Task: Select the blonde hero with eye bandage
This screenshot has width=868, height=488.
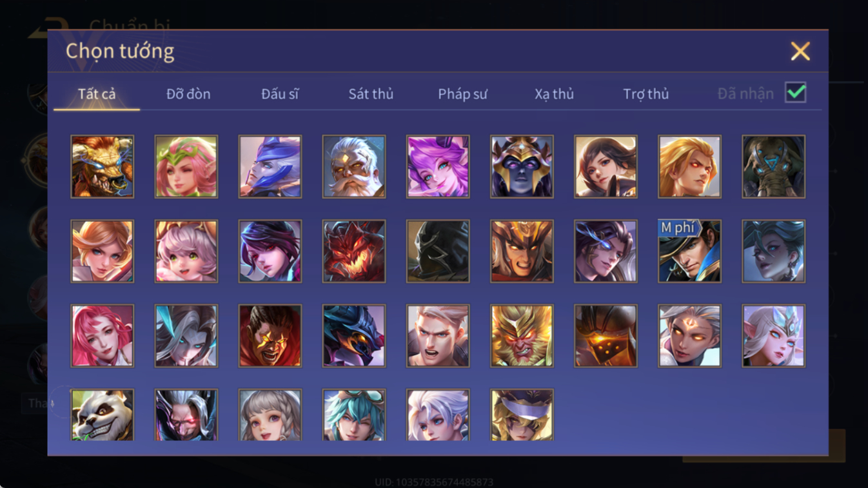Action: (522, 415)
